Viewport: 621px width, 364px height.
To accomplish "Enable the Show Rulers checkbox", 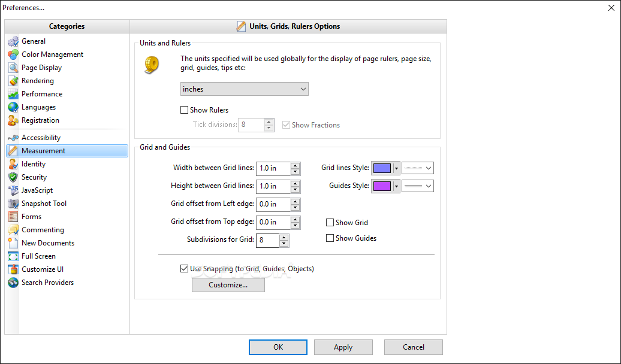I will click(x=184, y=110).
